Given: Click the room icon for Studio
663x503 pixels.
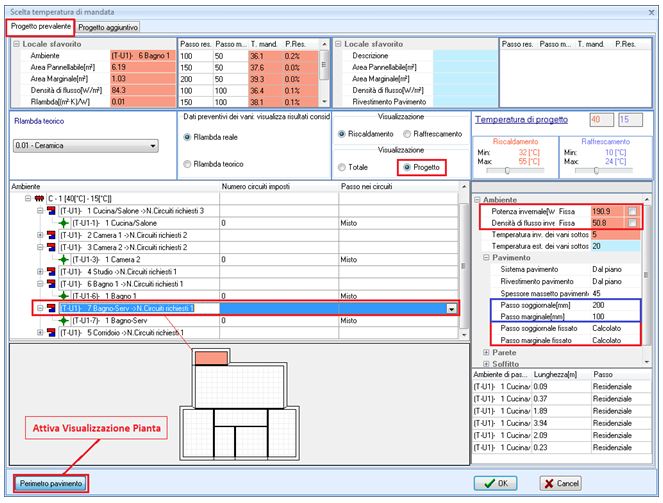Looking at the screenshot, I should point(49,271).
